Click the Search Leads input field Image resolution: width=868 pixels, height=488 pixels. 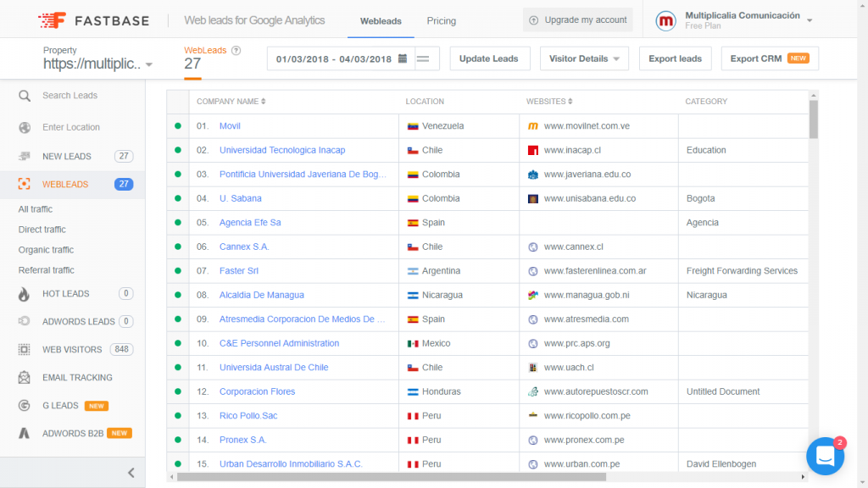[x=70, y=96]
